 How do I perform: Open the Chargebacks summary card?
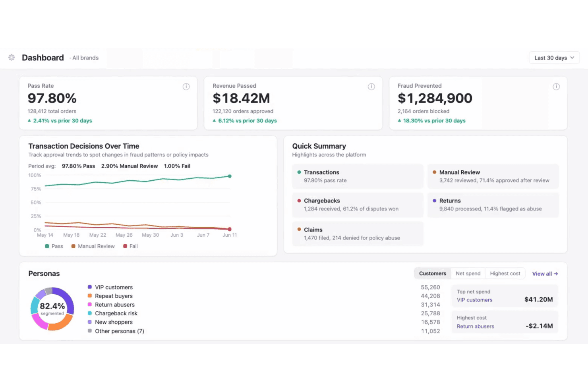point(358,205)
